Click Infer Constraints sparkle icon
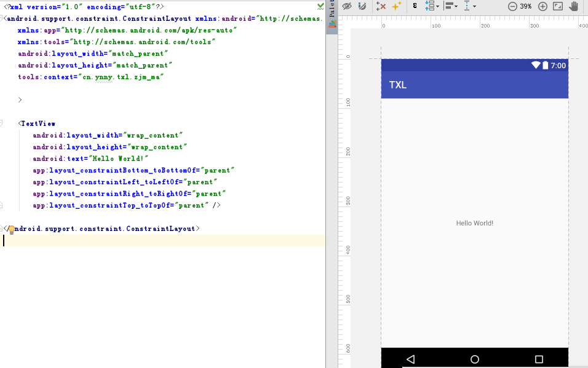588x368 pixels. point(396,6)
